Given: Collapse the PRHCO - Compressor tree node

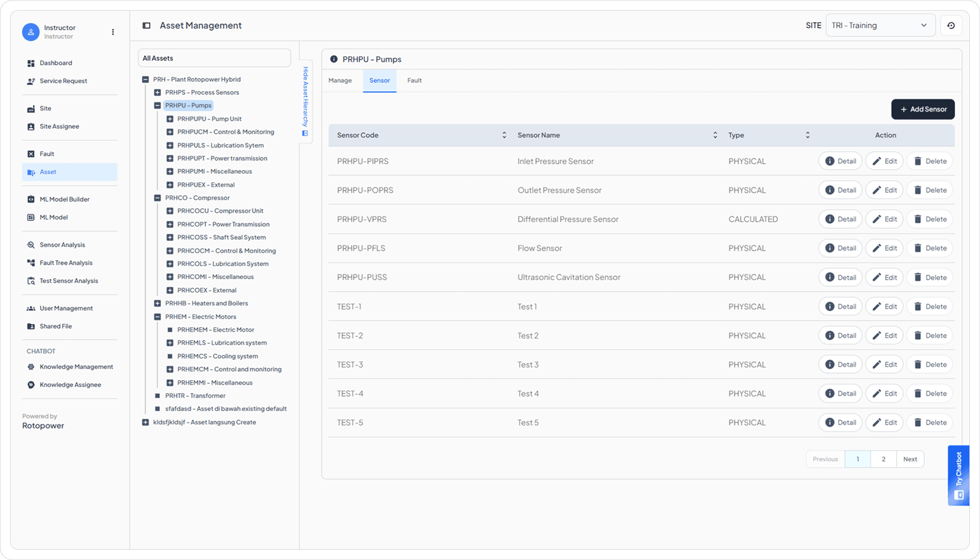Looking at the screenshot, I should (x=158, y=198).
